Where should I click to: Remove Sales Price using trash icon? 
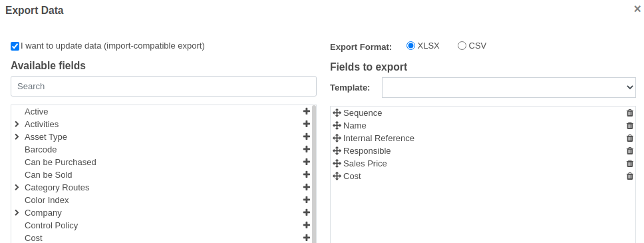tap(629, 163)
